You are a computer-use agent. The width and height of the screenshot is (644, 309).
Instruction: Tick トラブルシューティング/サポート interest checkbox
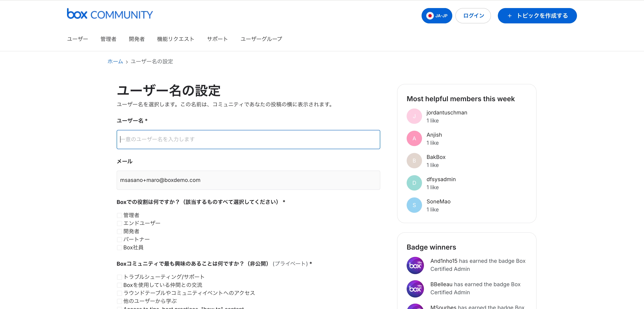tap(120, 277)
